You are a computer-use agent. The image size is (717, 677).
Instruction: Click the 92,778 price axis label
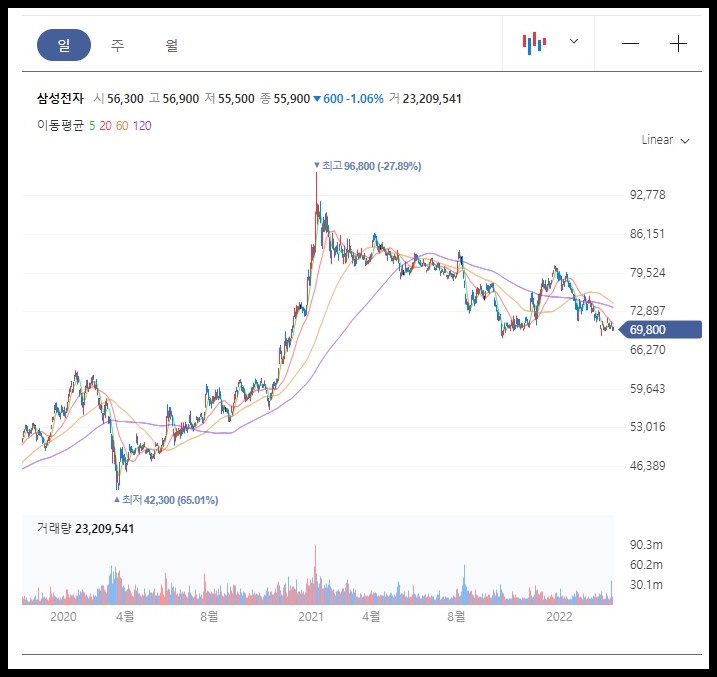pos(647,195)
